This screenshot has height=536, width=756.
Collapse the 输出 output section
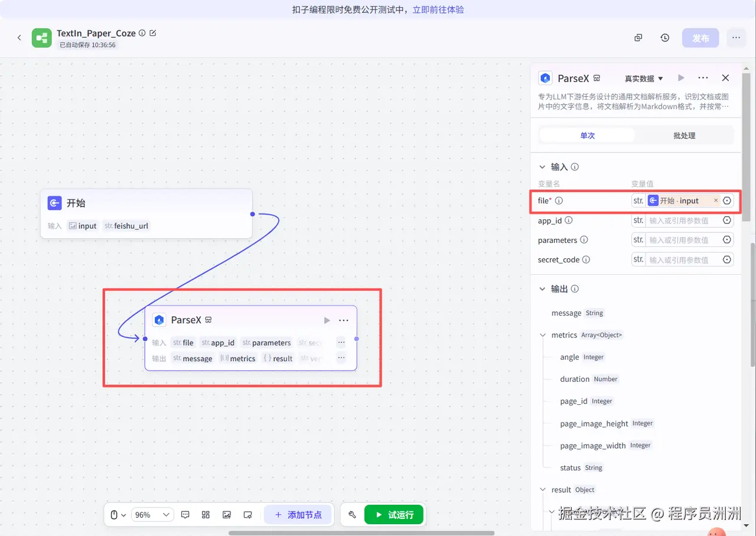(542, 289)
